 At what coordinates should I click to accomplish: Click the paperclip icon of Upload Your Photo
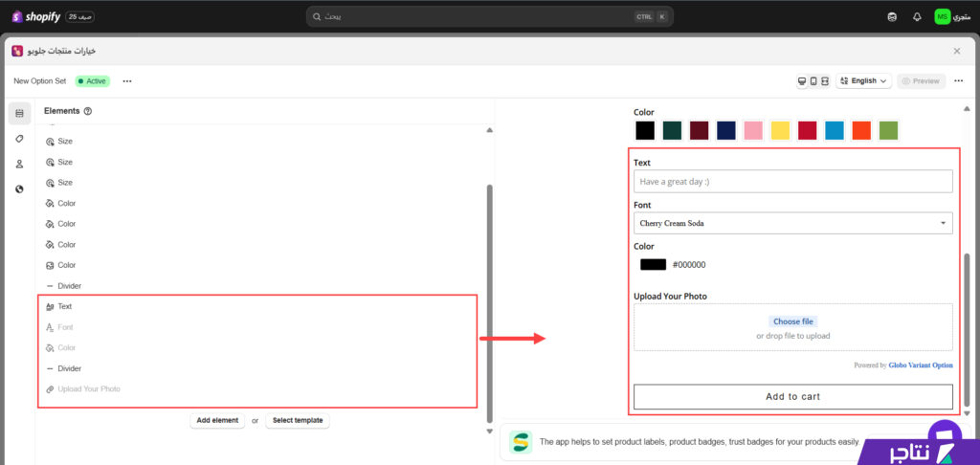click(50, 388)
